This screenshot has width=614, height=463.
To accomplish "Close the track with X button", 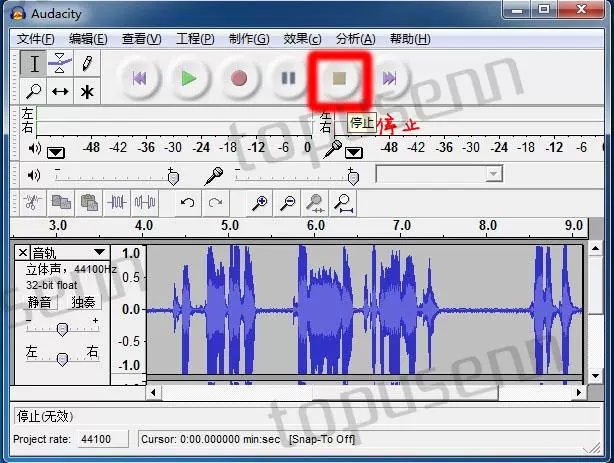I will (x=23, y=253).
